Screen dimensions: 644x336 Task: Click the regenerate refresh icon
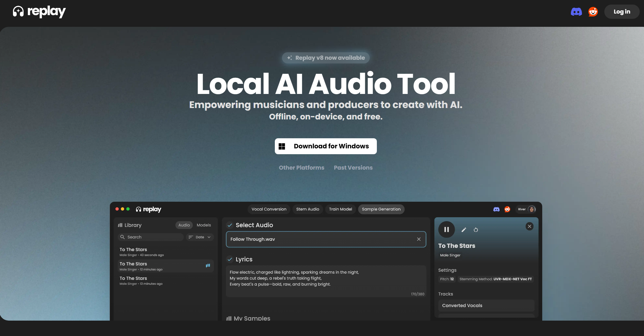pos(476,230)
